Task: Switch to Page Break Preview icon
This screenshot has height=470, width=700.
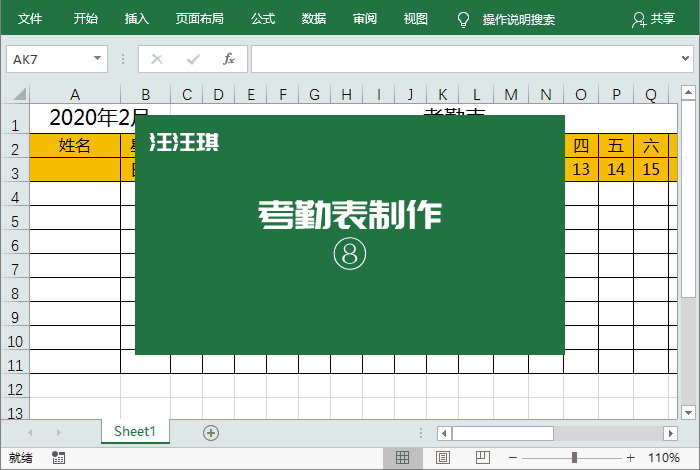Action: [x=483, y=458]
